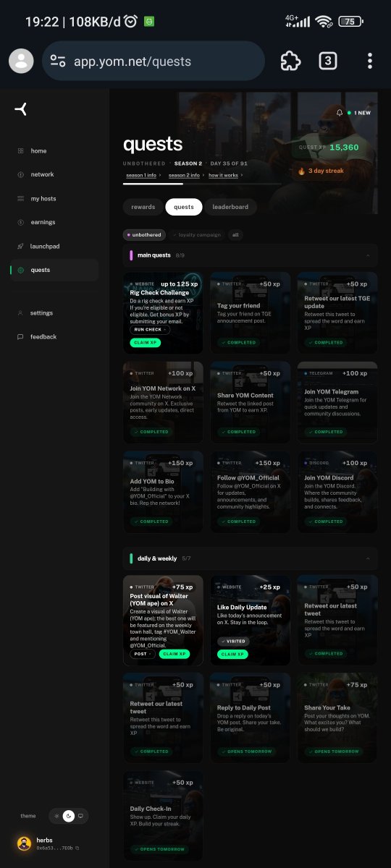Open the Daily Check-In card
Screen dimensions: 391x868
(x=163, y=815)
